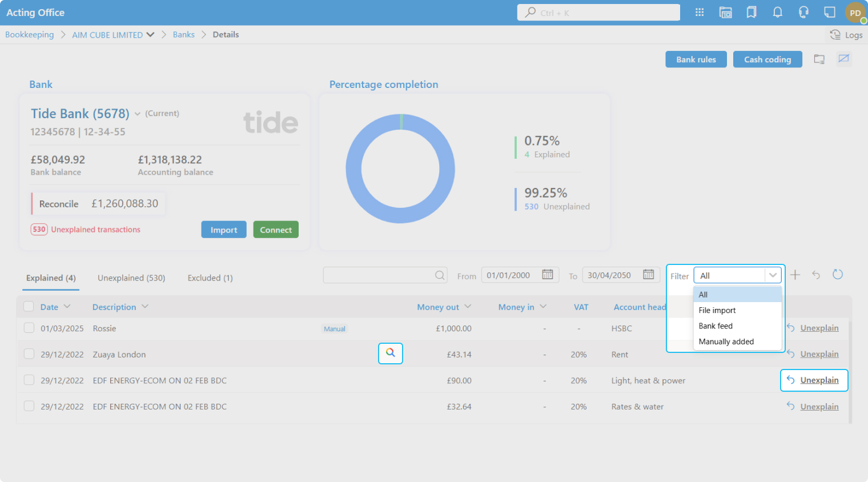Image resolution: width=868 pixels, height=482 pixels.
Task: Focus the transaction search field
Action: point(378,275)
